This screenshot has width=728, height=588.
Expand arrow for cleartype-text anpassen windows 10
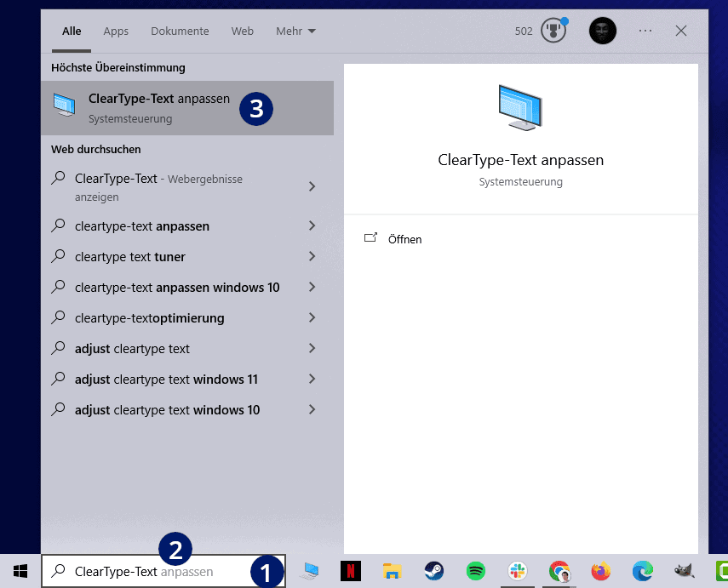pos(312,287)
